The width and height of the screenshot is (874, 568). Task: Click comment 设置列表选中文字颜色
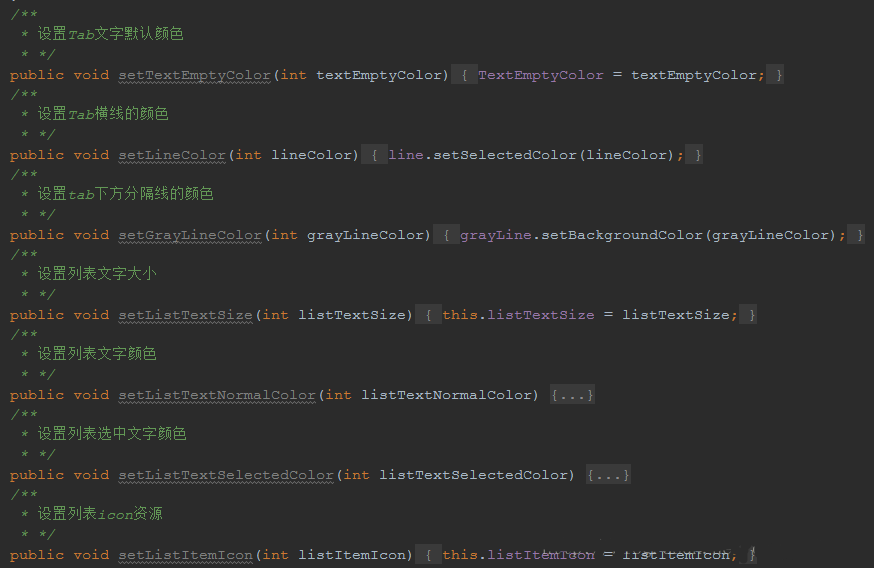click(111, 434)
